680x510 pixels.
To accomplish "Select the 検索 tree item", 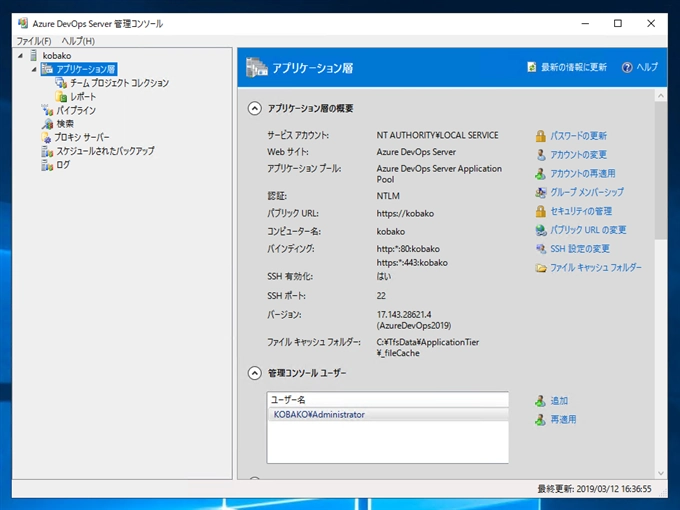I will [x=65, y=124].
